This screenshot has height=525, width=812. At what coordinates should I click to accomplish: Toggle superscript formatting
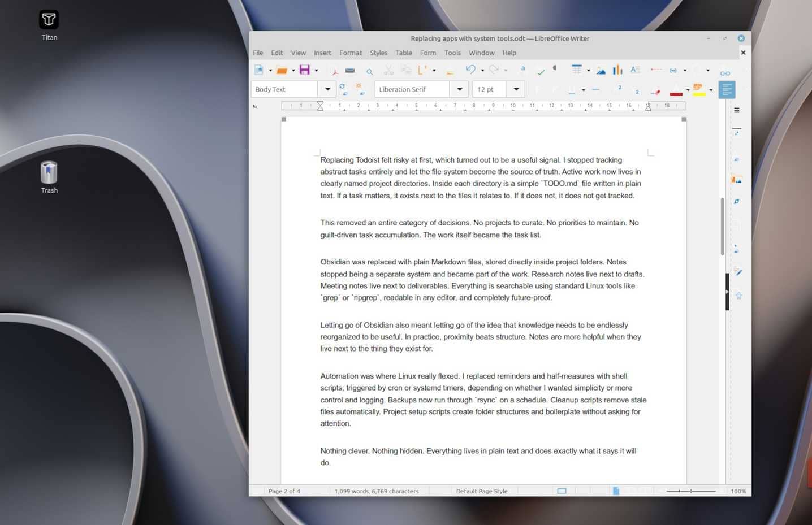point(619,88)
